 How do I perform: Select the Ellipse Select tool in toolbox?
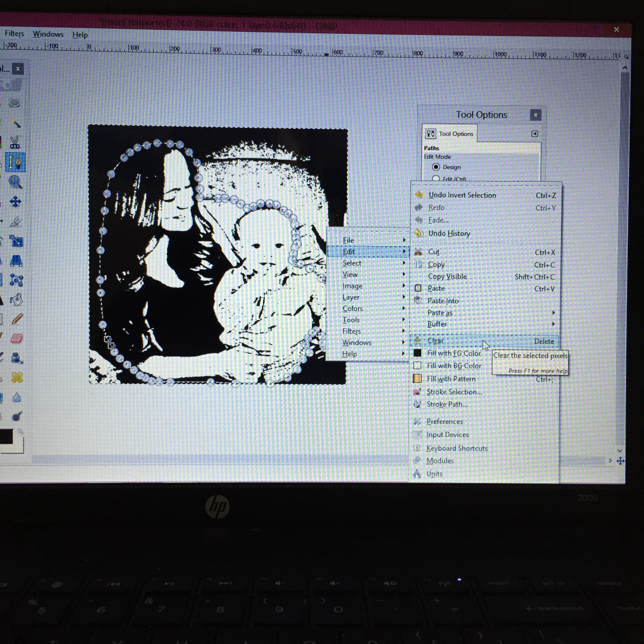(x=14, y=103)
